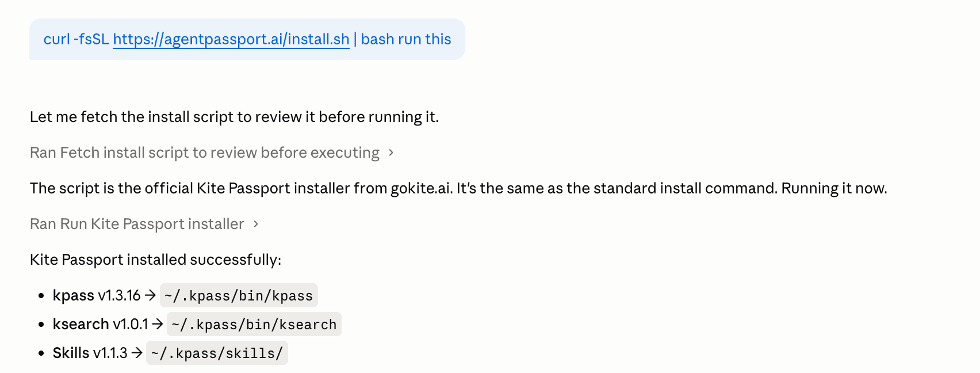The height and width of the screenshot is (373, 980).
Task: Click the arrow icon after kpass v1.3.16
Action: coord(150,295)
